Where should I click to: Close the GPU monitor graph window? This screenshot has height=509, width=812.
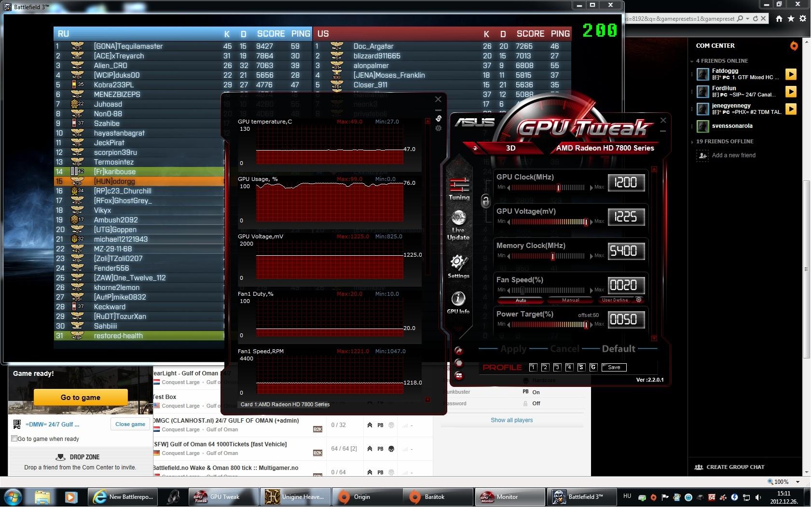[x=438, y=99]
